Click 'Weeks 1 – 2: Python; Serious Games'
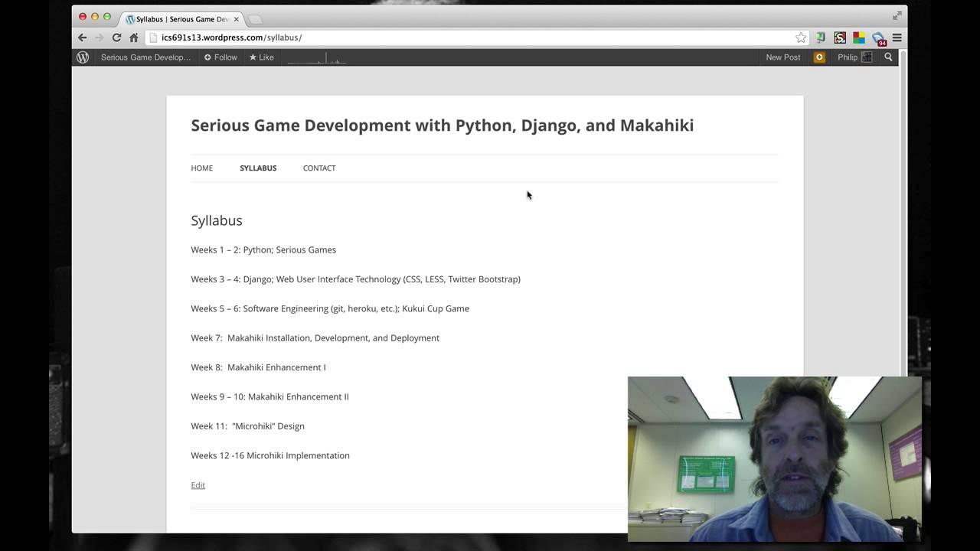Viewport: 980px width, 551px height. pyautogui.click(x=263, y=249)
